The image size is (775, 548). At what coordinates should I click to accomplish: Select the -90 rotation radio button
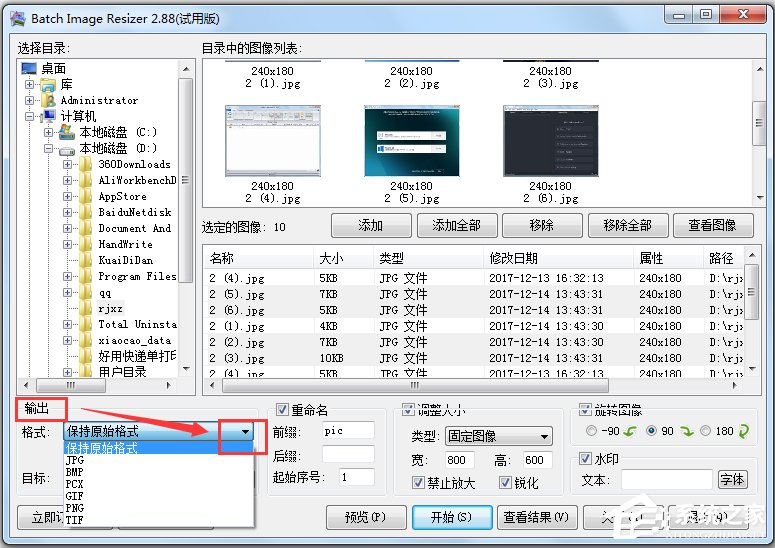591,431
